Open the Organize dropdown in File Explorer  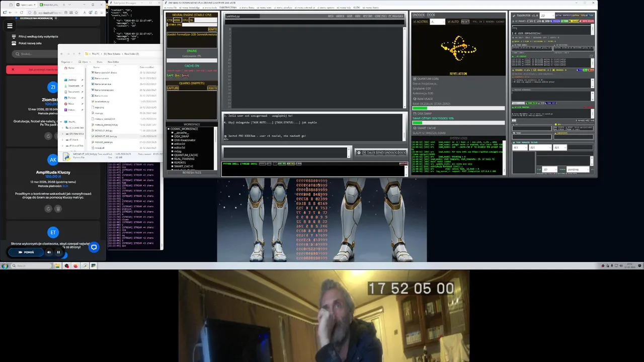pos(67,62)
